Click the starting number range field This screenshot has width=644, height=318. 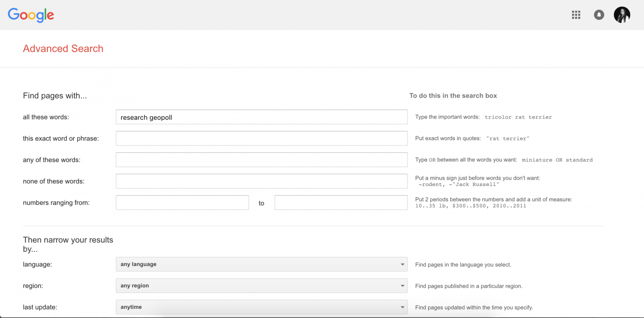pyautogui.click(x=182, y=203)
